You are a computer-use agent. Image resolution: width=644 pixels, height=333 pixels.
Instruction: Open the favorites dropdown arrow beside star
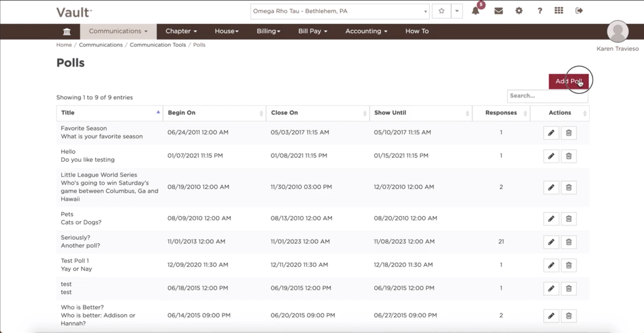pos(457,11)
